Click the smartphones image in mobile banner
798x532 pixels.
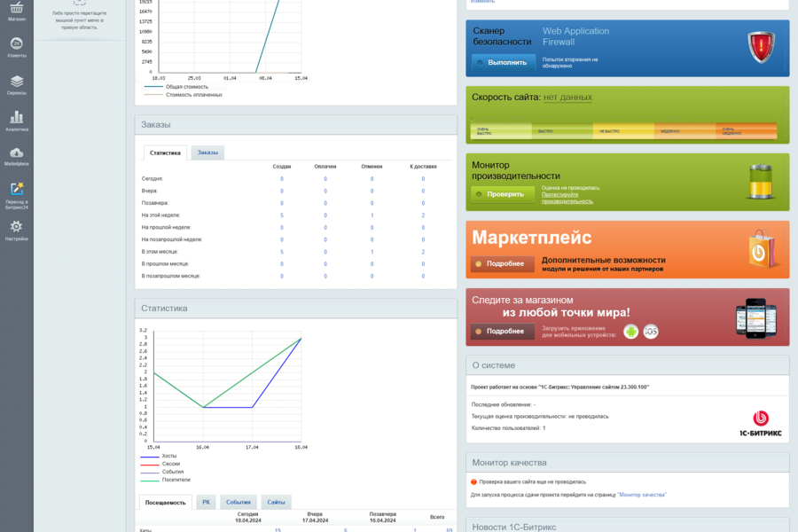(755, 318)
